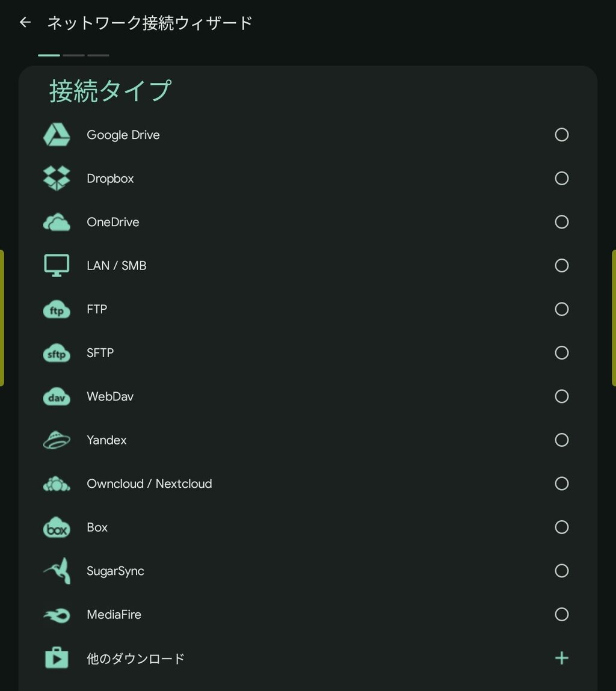The width and height of the screenshot is (616, 691).
Task: Click the WebDav cloud icon
Action: pos(57,397)
